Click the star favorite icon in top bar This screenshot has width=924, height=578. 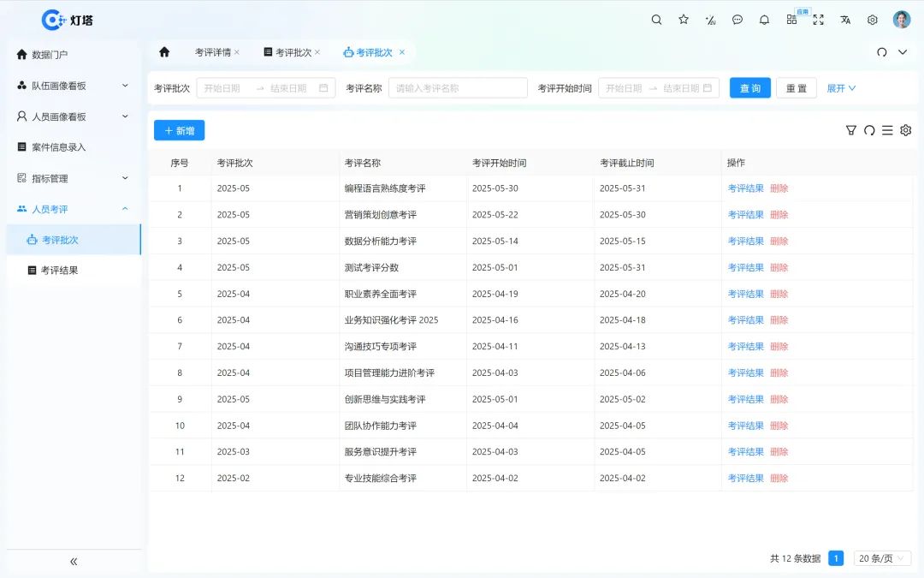[x=683, y=19]
